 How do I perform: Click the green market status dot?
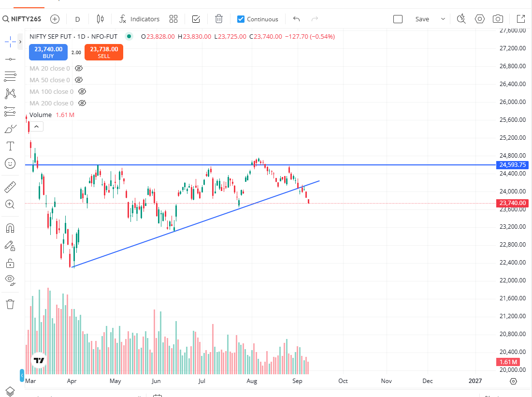point(129,36)
